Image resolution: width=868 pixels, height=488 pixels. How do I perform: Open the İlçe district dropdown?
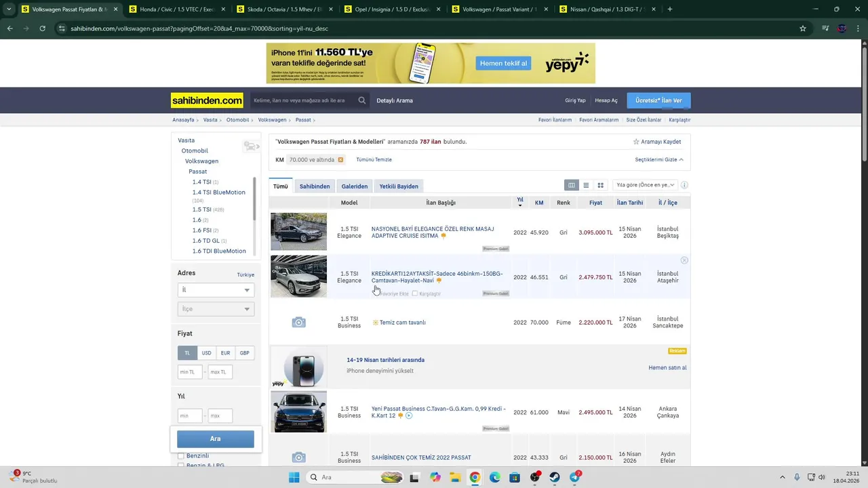(x=216, y=309)
